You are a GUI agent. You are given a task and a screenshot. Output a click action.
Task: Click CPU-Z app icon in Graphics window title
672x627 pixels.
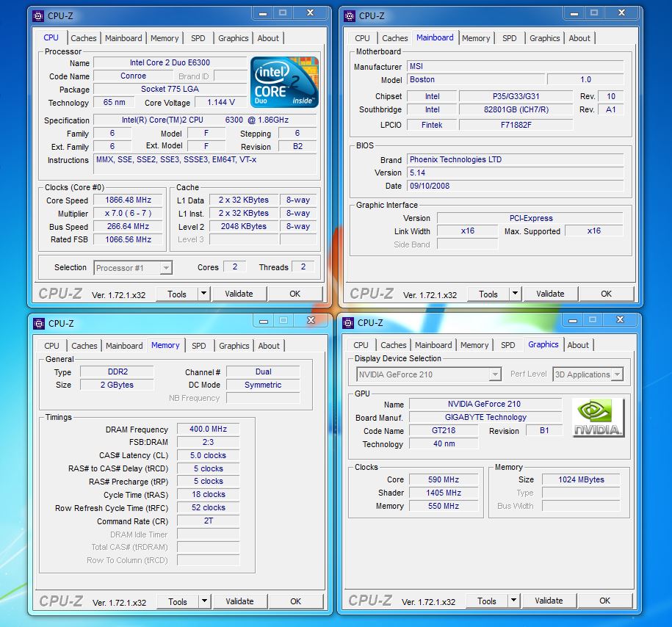pyautogui.click(x=348, y=323)
